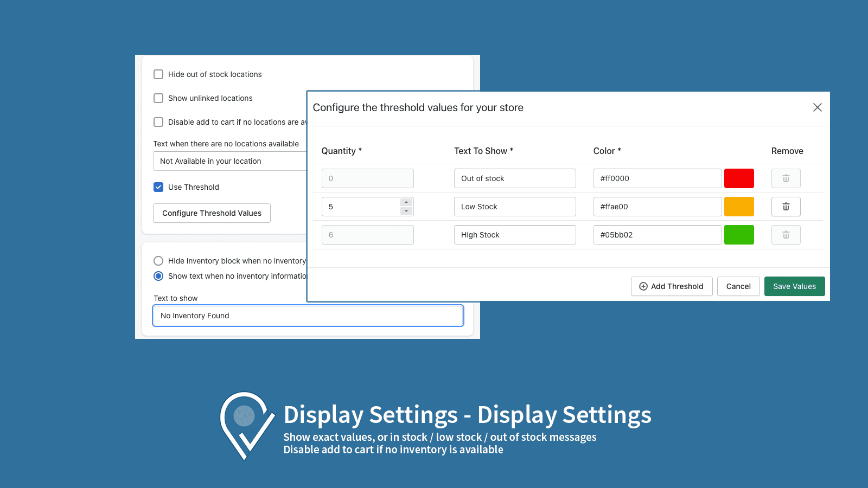This screenshot has width=868, height=488.
Task: Uncheck the Use Threshold checkbox
Action: (x=158, y=187)
